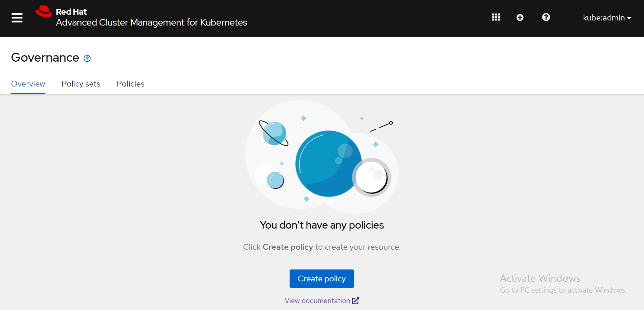Click the help icon beside Governance
Image resolution: width=644 pixels, height=310 pixels.
coord(87,59)
